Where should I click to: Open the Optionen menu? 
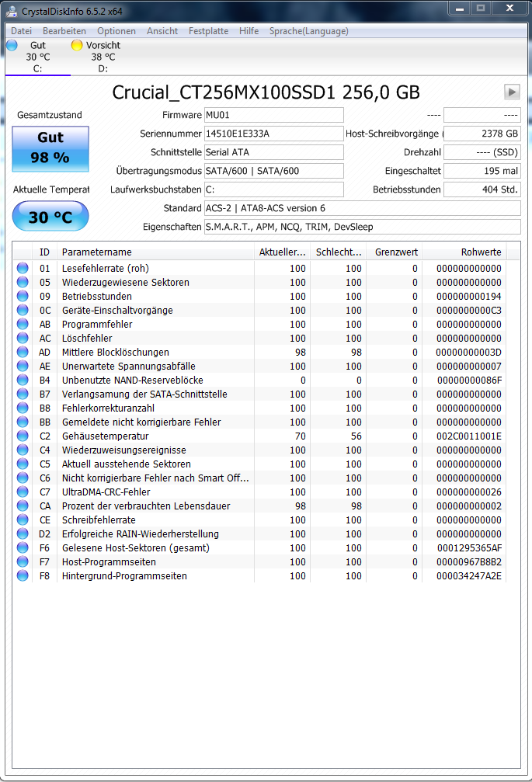pyautogui.click(x=116, y=31)
